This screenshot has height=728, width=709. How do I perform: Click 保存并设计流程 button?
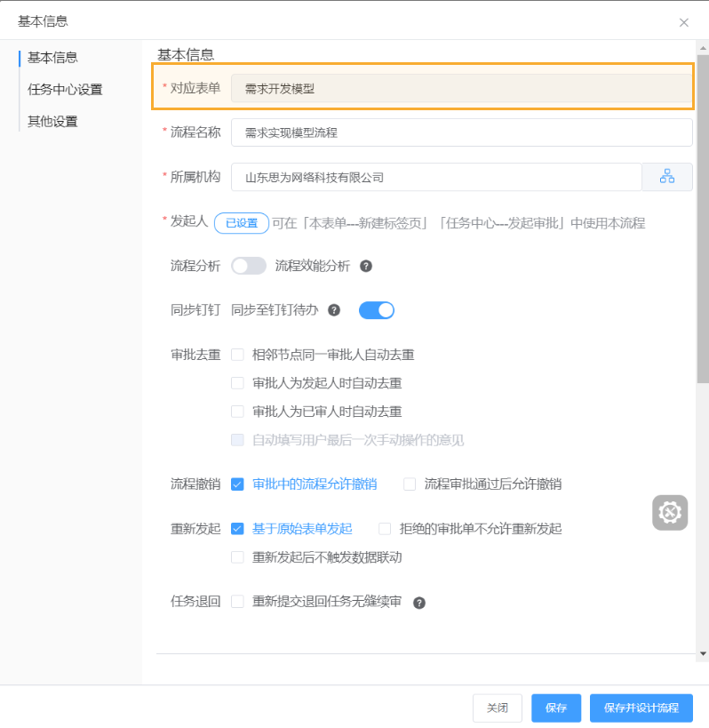(x=641, y=708)
